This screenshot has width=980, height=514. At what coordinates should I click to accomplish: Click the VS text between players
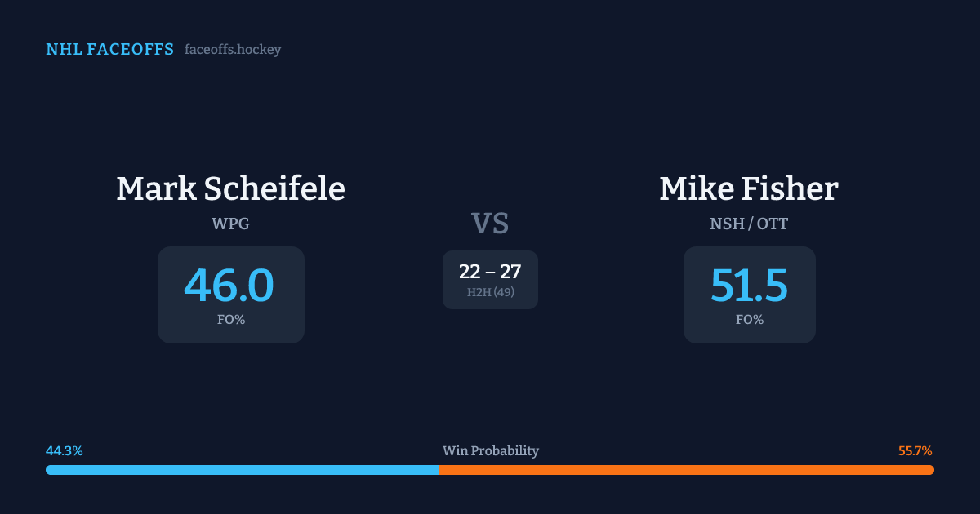coord(490,224)
